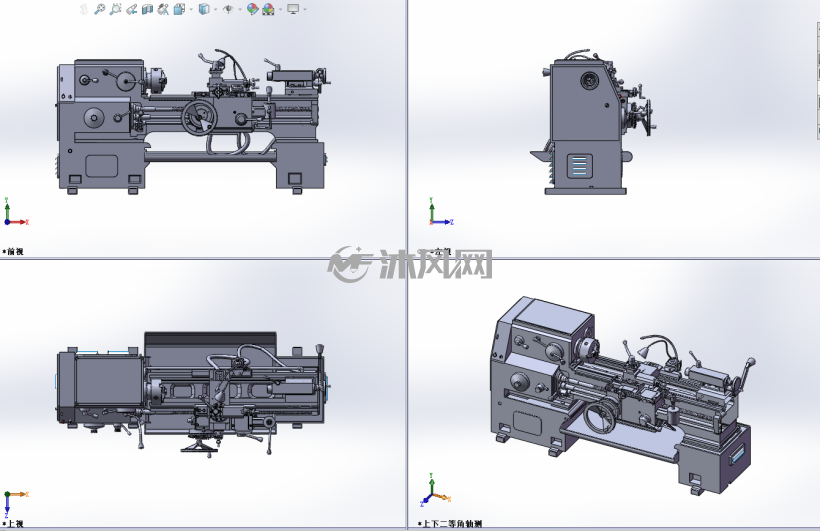Open the Apply Scene icon

tap(268, 9)
